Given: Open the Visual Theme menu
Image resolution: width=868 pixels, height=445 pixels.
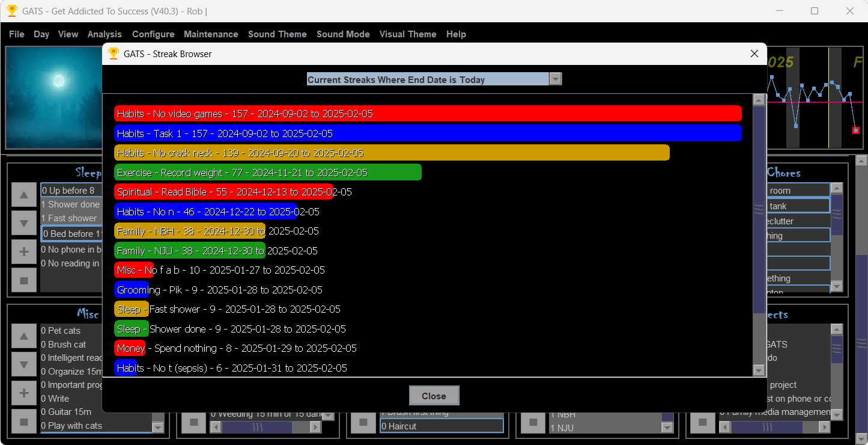Looking at the screenshot, I should tap(408, 34).
